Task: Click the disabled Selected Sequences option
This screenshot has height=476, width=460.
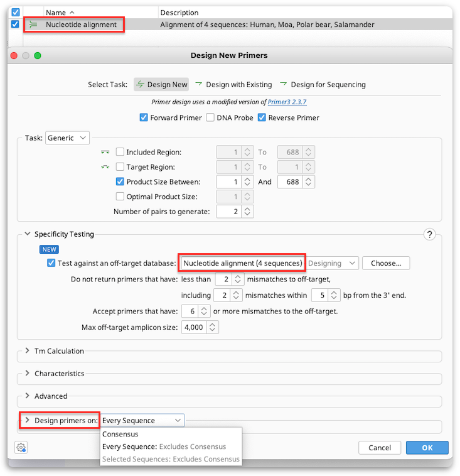Action: pos(171,459)
